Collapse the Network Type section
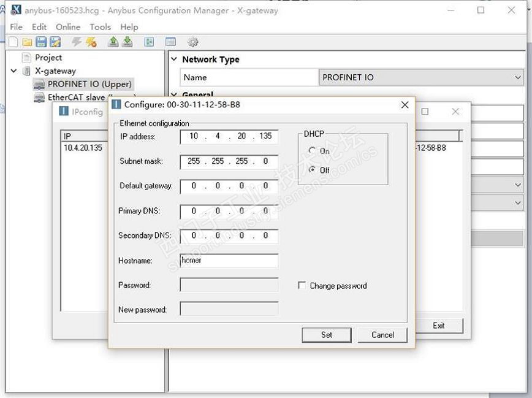This screenshot has width=532, height=398. (x=174, y=59)
